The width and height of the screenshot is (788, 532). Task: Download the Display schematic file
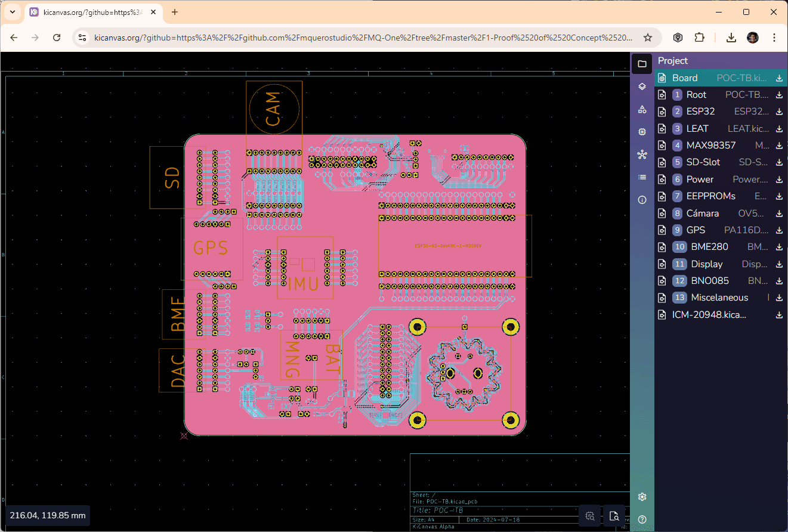pos(779,264)
